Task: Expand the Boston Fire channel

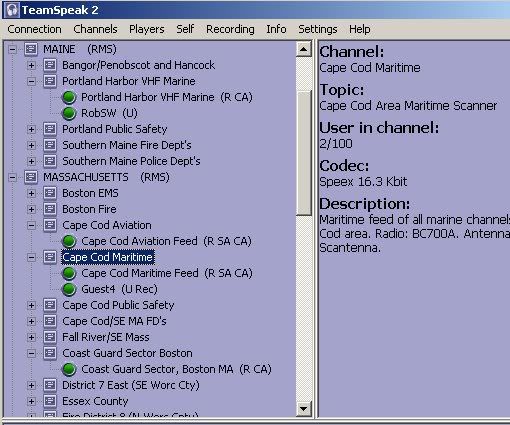Action: point(31,209)
